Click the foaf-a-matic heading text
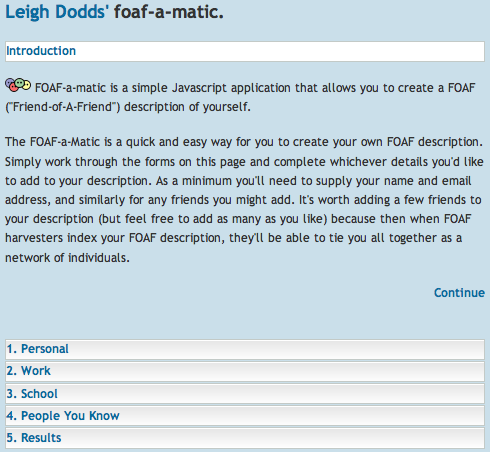 (x=169, y=12)
